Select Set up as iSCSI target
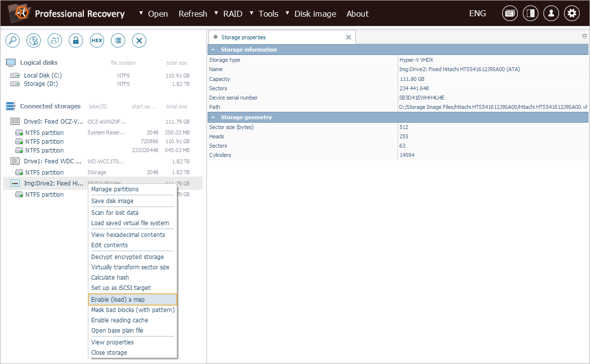The width and height of the screenshot is (590, 364). tap(133, 288)
